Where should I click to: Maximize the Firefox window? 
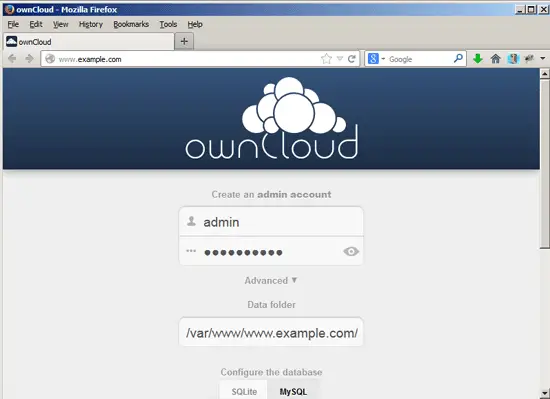point(531,9)
